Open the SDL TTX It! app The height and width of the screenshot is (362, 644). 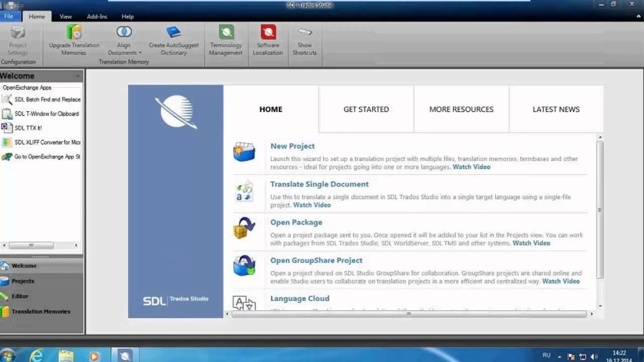(x=22, y=128)
